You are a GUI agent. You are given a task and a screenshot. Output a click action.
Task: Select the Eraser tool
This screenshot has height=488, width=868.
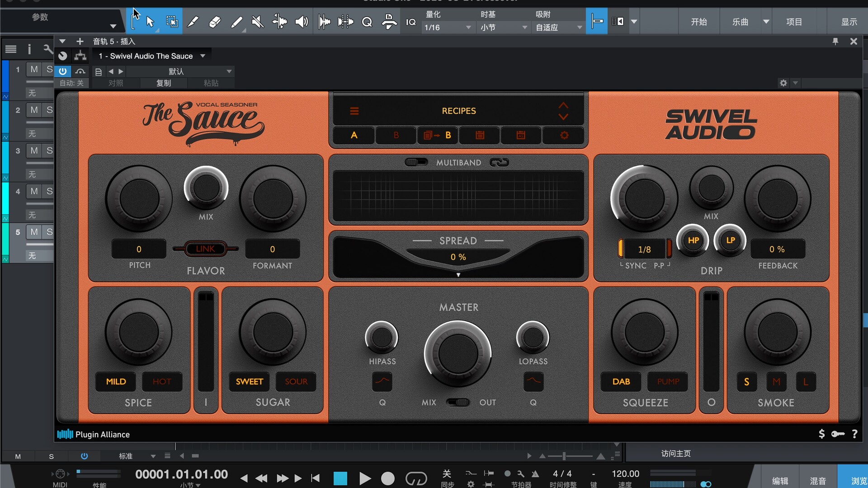215,21
